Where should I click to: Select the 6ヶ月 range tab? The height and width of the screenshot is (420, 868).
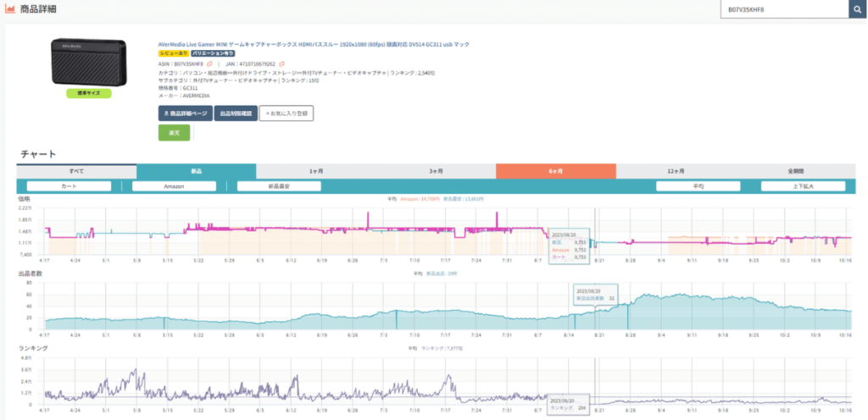click(556, 171)
